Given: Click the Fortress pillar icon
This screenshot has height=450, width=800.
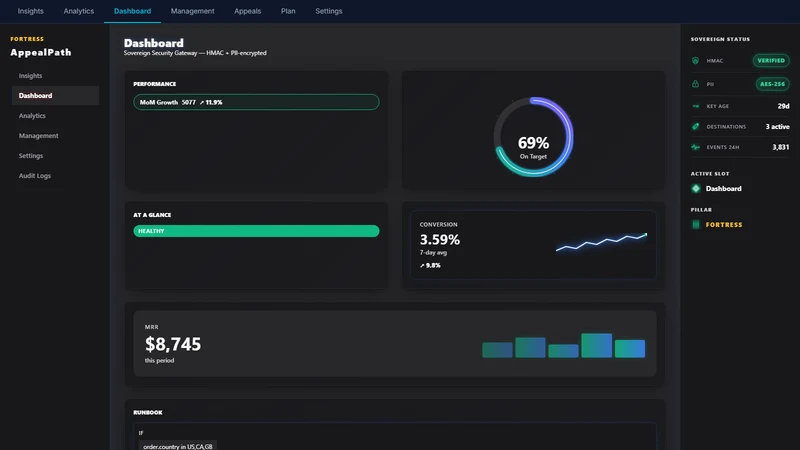Looking at the screenshot, I should coord(696,224).
